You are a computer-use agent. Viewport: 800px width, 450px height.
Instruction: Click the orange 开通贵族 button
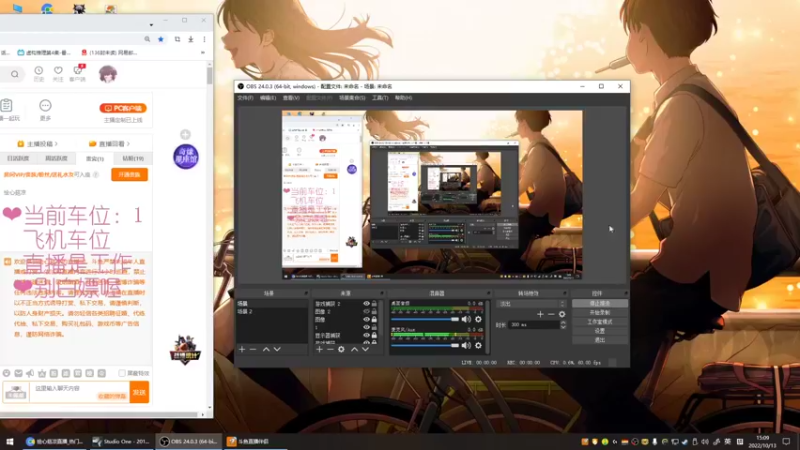[130, 174]
